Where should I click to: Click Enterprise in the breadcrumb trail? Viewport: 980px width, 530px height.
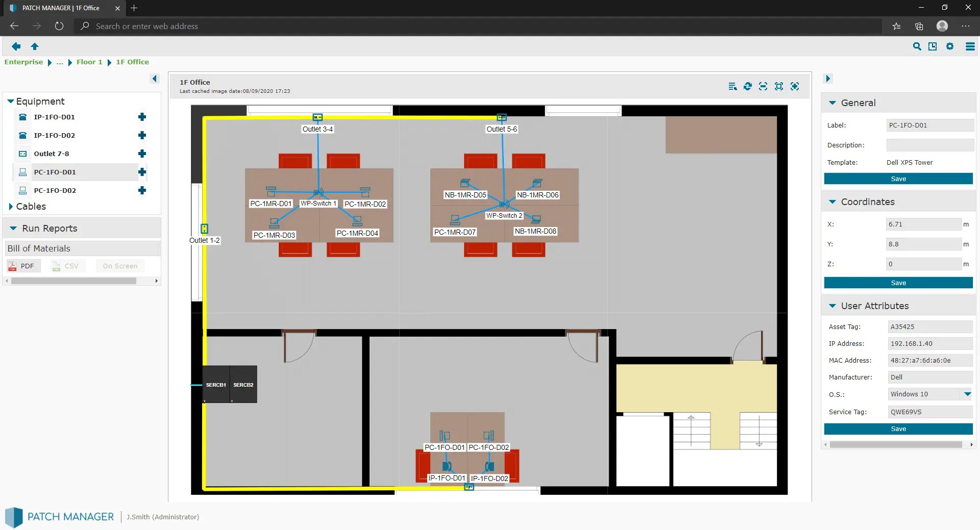point(23,62)
